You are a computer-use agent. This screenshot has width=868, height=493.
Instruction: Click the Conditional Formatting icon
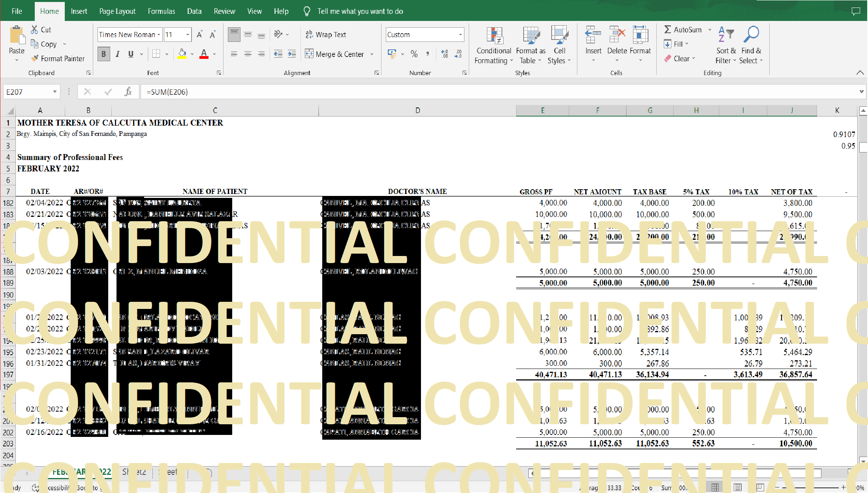tap(494, 36)
